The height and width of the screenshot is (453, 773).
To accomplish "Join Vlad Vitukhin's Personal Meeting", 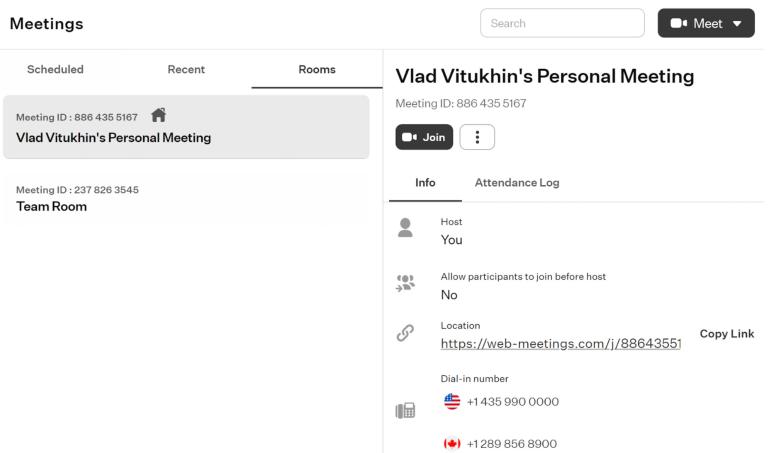I will pyautogui.click(x=424, y=137).
